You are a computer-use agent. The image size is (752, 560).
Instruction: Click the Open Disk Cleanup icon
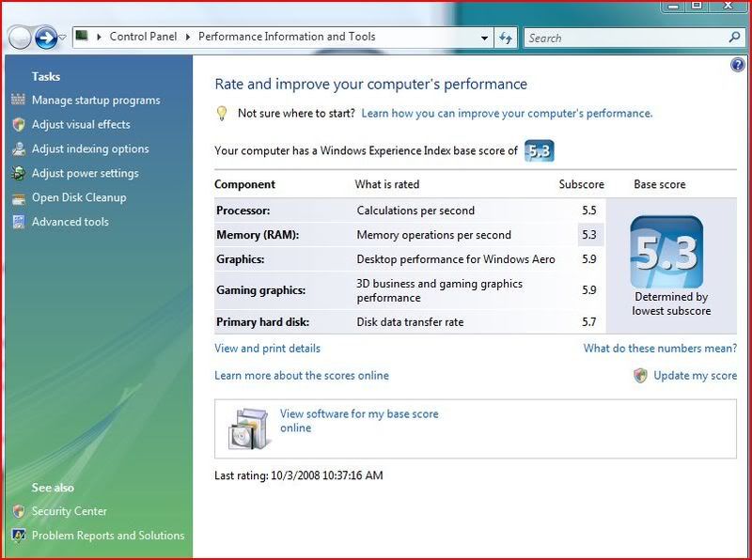[18, 198]
